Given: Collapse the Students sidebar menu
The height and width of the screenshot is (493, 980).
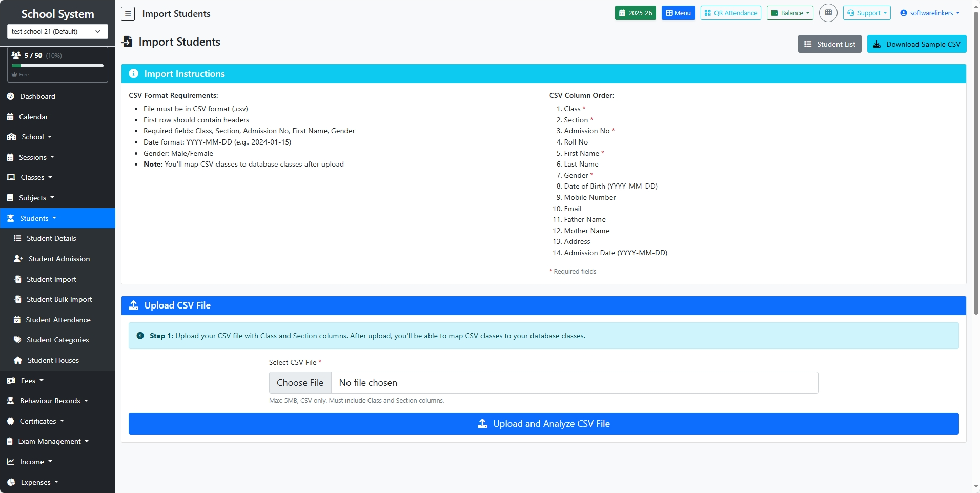Looking at the screenshot, I should pos(34,218).
